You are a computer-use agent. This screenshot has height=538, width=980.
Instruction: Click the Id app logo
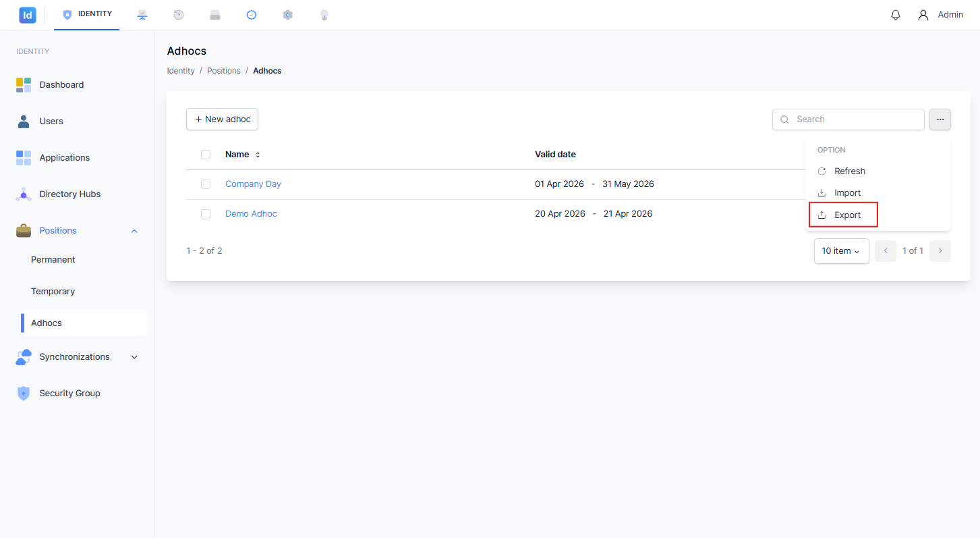click(x=28, y=15)
